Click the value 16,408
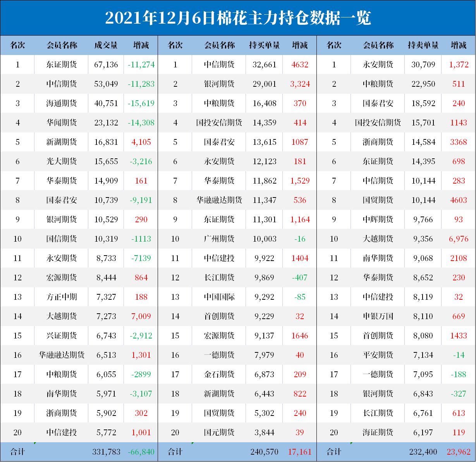The width and height of the screenshot is (476, 462). [265, 103]
